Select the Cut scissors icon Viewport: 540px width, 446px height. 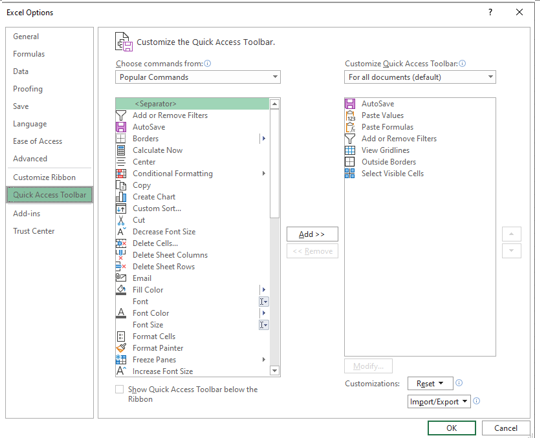click(x=121, y=220)
